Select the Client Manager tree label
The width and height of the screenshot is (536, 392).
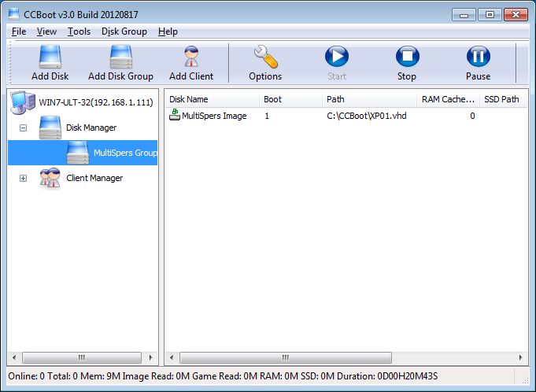[94, 178]
